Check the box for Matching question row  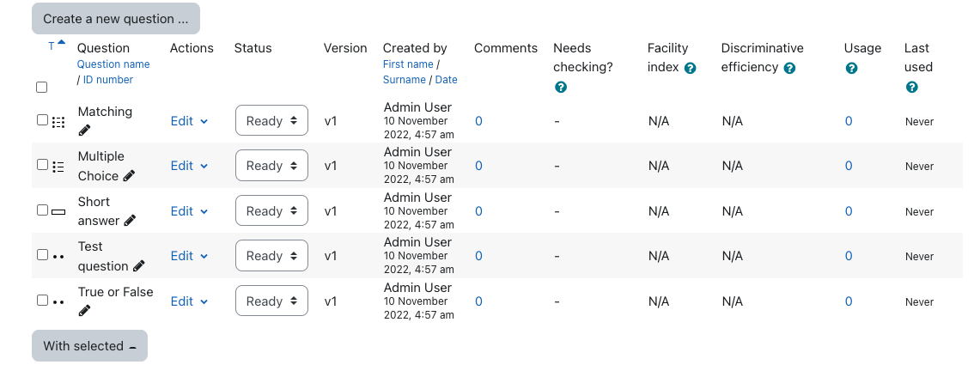pyautogui.click(x=42, y=120)
